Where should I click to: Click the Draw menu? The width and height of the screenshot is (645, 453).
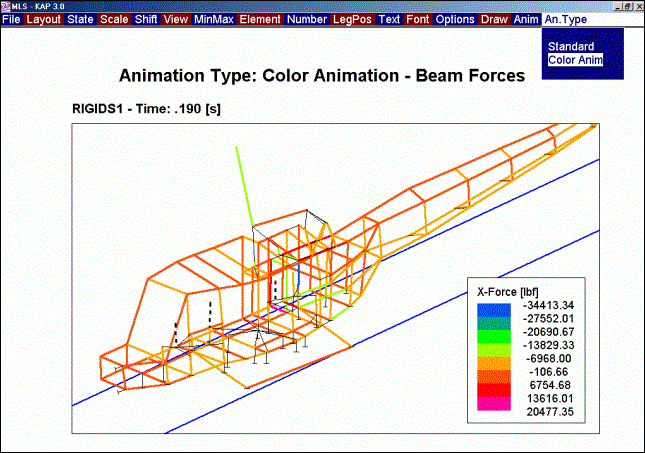coord(494,19)
